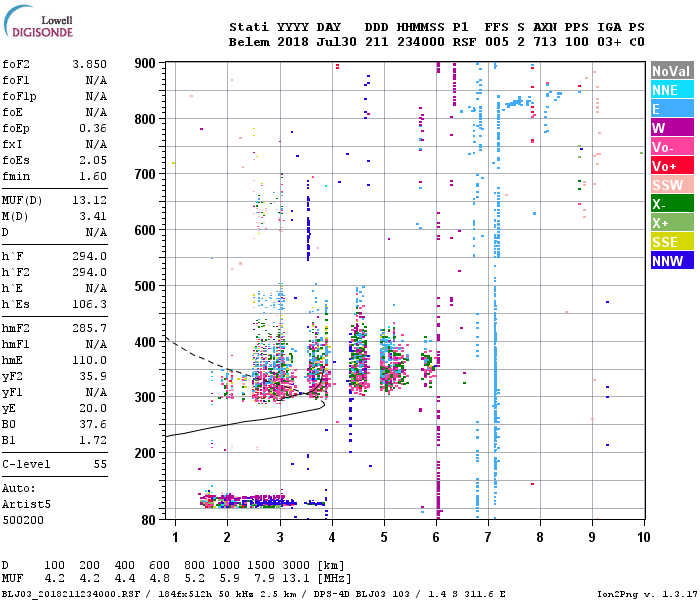
Task: Click the date Jul30 in header
Action: [x=337, y=42]
